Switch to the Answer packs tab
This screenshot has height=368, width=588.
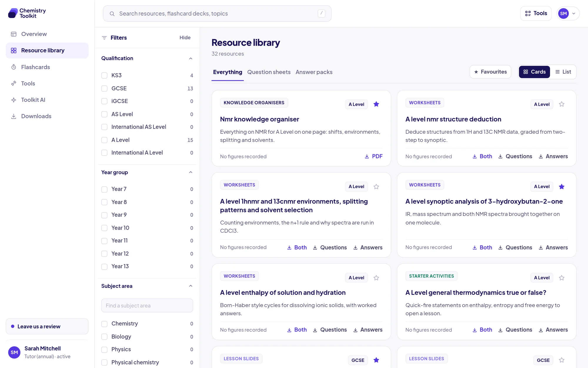[x=314, y=72]
